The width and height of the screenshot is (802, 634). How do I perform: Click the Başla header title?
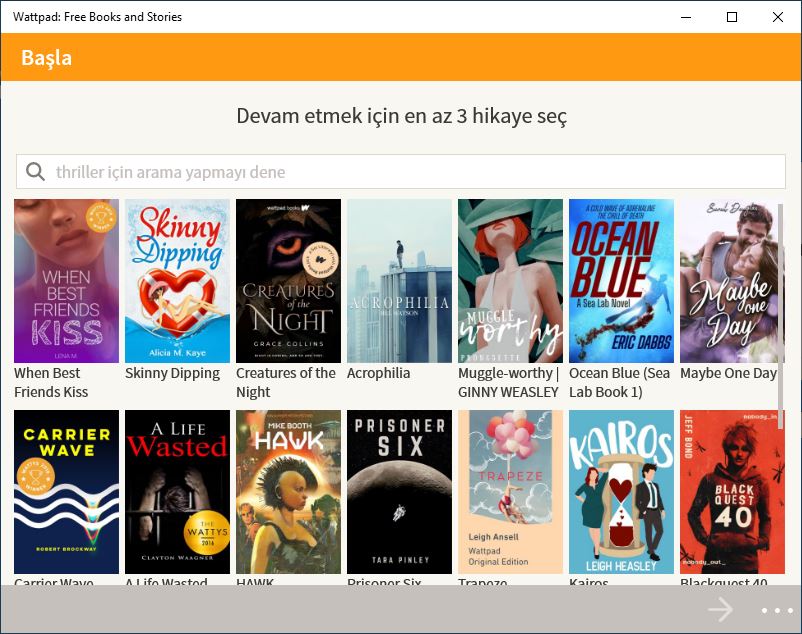[x=47, y=57]
